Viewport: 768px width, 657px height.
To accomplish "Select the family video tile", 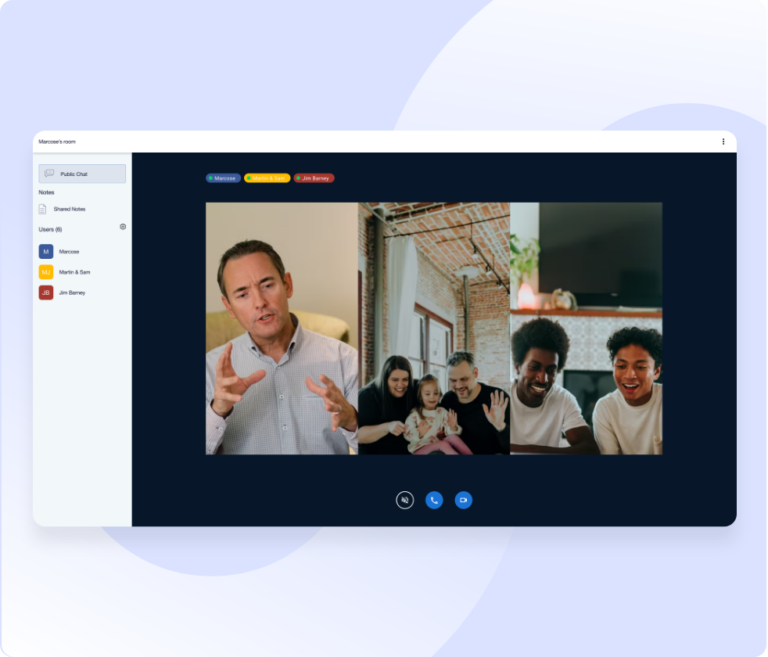I will point(434,328).
